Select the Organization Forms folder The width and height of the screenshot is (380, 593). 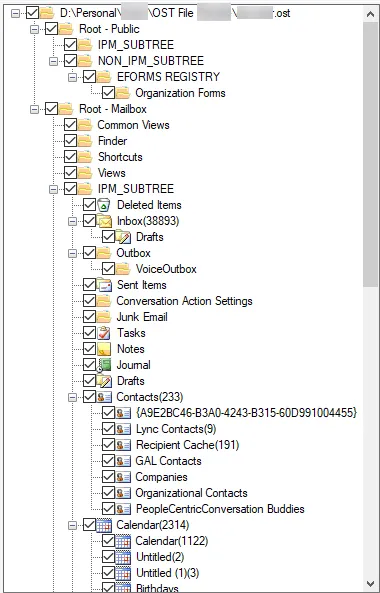[x=180, y=93]
